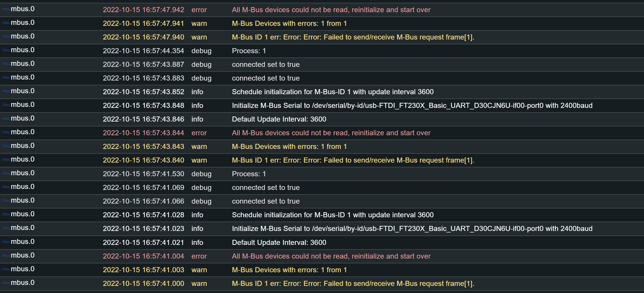Click the M-Bus icon beside the 16:57:41.004 error
This screenshot has width=644, height=293.
pos(6,256)
